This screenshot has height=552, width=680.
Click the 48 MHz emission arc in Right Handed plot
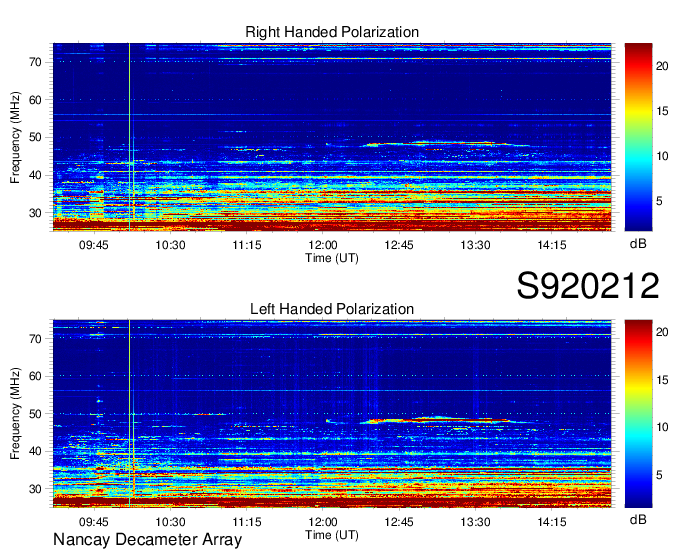[x=445, y=144]
